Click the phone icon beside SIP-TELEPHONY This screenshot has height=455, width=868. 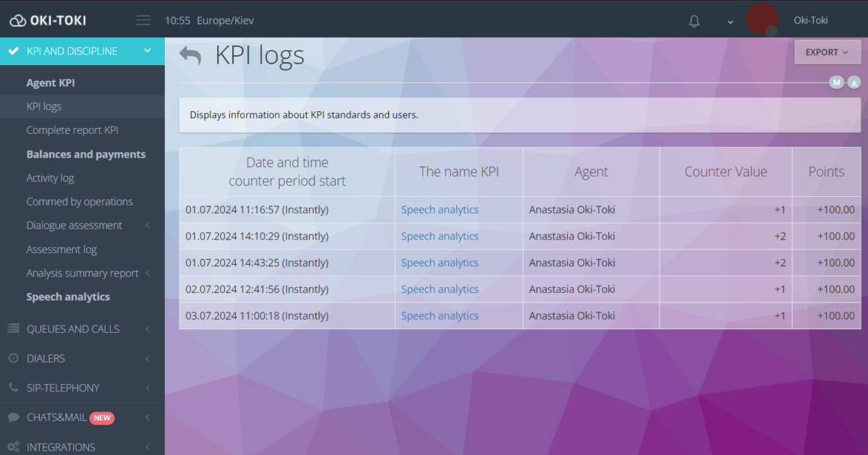tap(12, 388)
